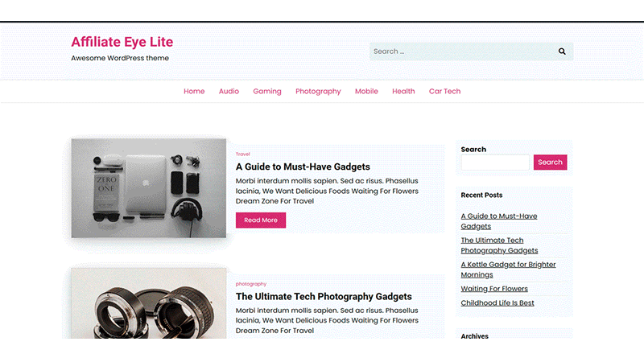Open the Audio menu item
The width and height of the screenshot is (644, 358).
click(229, 91)
